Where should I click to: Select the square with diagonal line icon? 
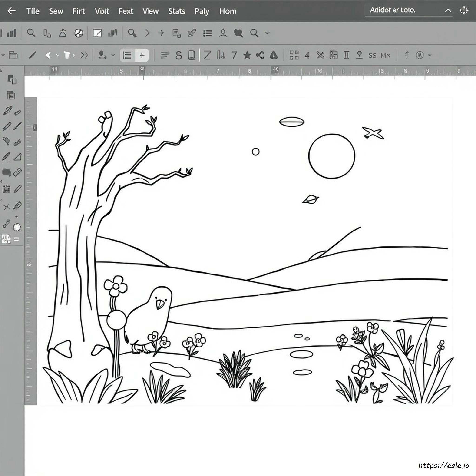click(97, 33)
